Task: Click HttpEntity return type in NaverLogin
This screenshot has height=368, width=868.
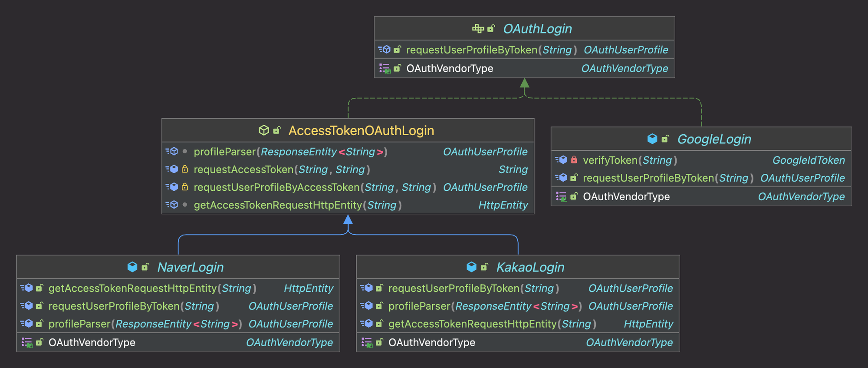Action: [309, 288]
